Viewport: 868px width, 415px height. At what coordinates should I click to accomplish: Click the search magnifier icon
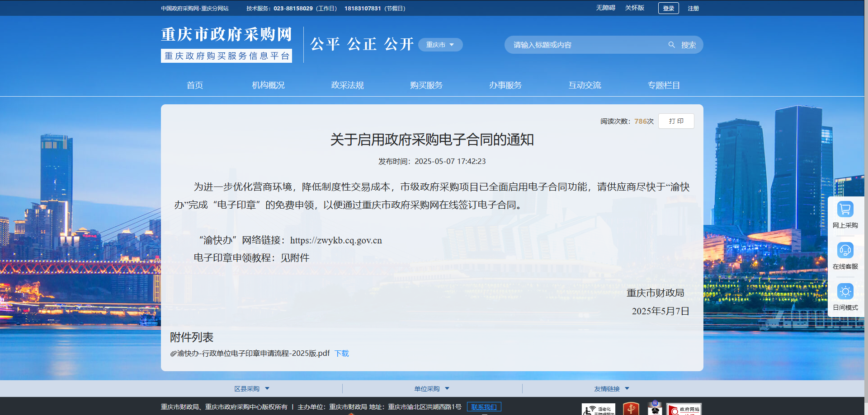[671, 45]
